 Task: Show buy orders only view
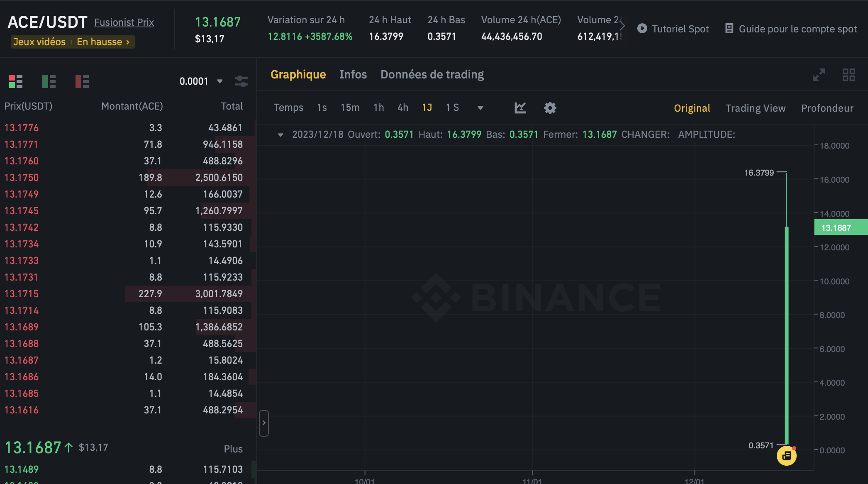49,81
